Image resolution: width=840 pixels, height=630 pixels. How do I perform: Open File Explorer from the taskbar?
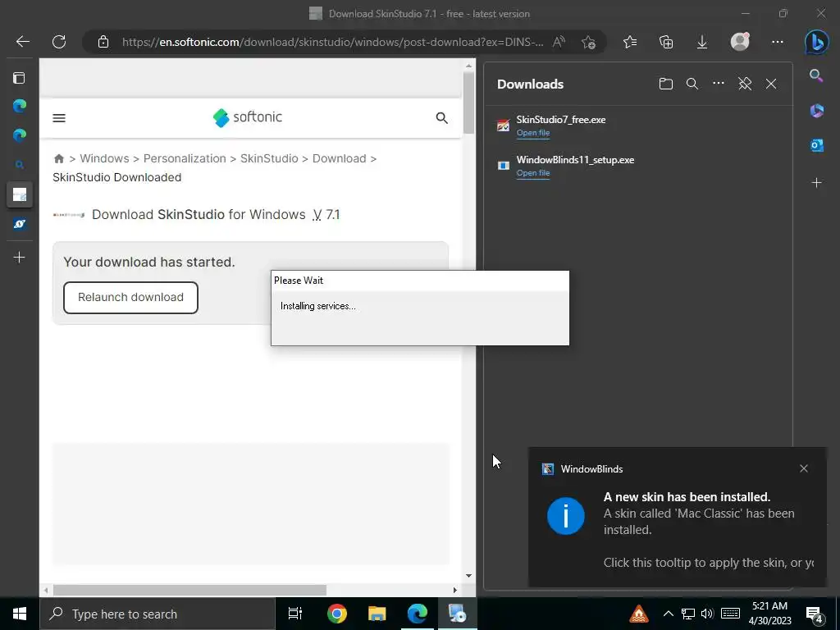(377, 614)
